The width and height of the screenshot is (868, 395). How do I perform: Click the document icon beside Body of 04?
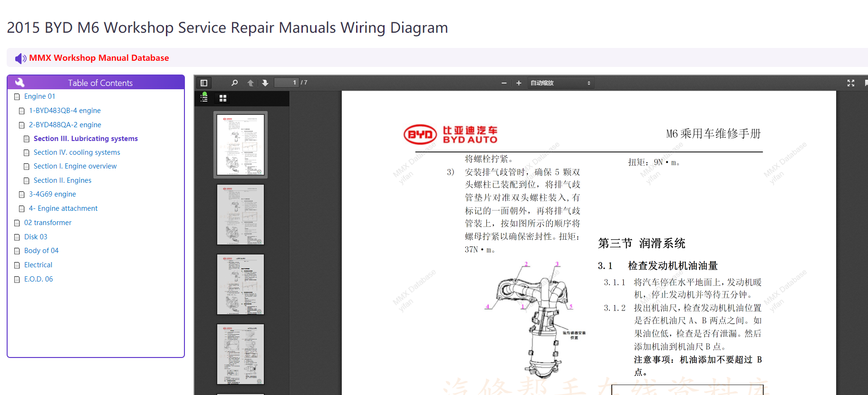tap(17, 251)
